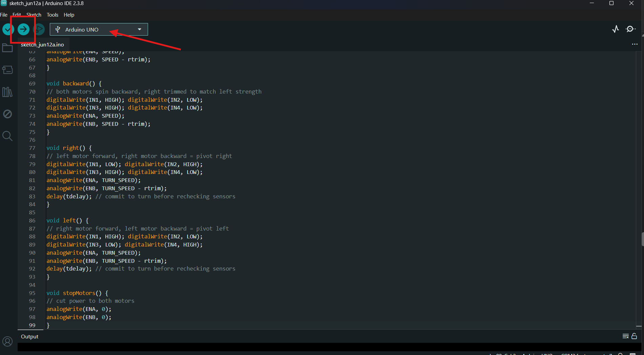This screenshot has width=644, height=355.
Task: Toggle the Output scroll lock
Action: [x=634, y=336]
